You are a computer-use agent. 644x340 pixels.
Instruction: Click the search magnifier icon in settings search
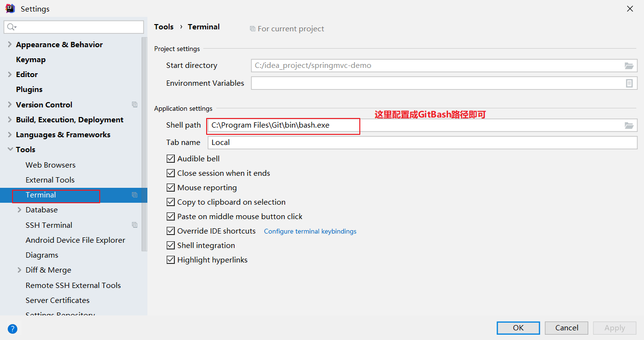point(12,27)
